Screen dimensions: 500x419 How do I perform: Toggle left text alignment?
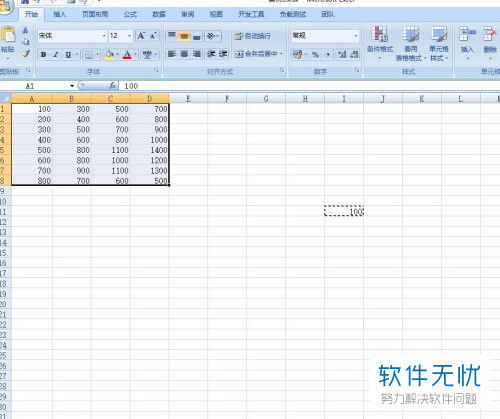(172, 54)
